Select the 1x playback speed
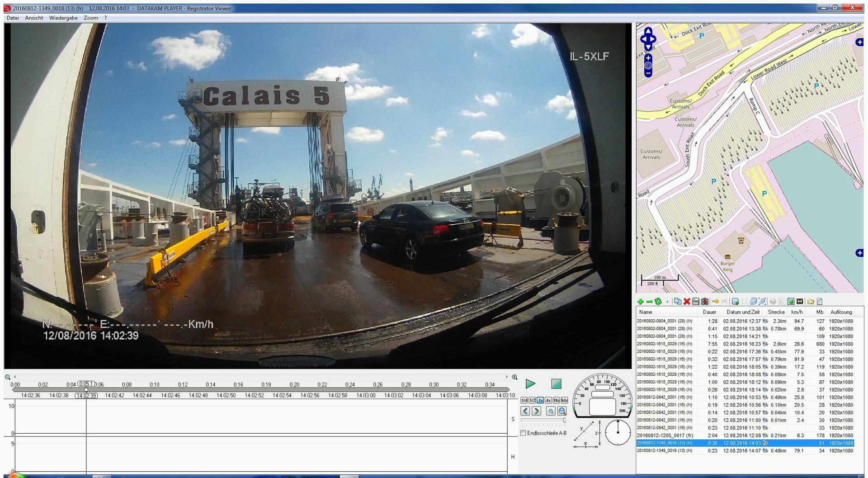This screenshot has height=478, width=868. click(x=540, y=400)
